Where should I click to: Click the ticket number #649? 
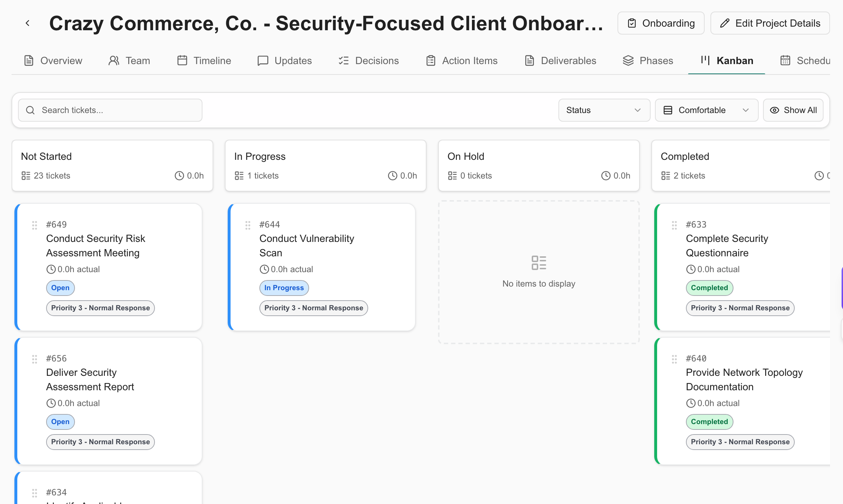(57, 225)
